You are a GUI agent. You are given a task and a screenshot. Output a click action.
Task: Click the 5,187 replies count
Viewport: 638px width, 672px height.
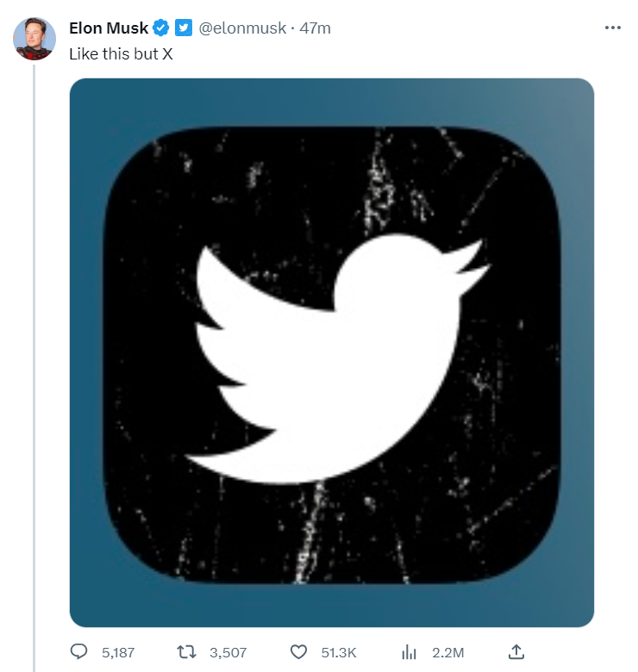[x=118, y=653]
